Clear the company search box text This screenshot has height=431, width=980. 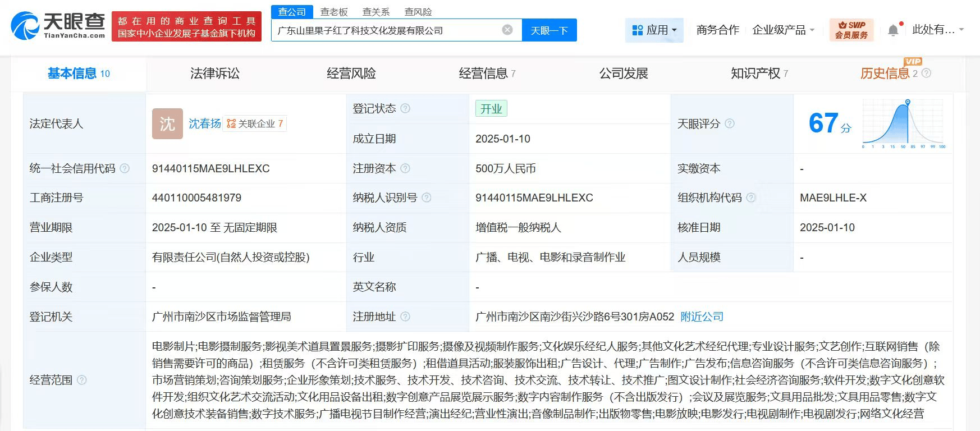click(x=507, y=30)
